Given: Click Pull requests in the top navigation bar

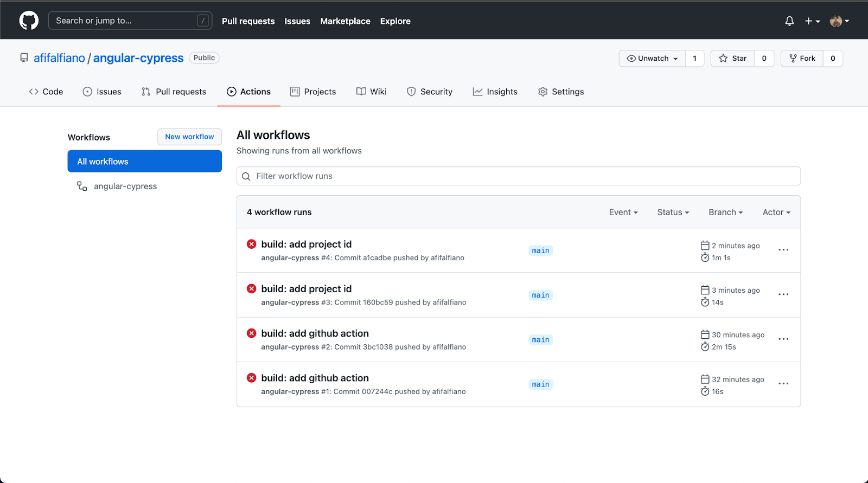Looking at the screenshot, I should (248, 21).
